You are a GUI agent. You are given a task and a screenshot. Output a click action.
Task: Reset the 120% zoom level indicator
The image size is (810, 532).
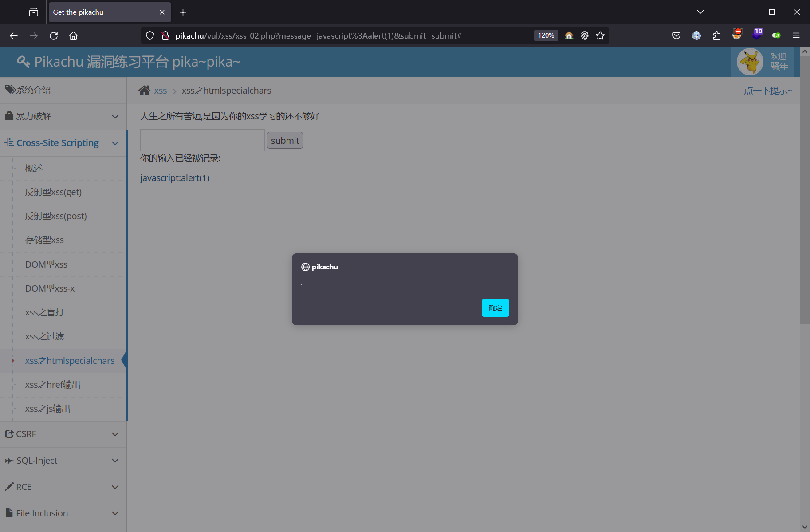click(x=546, y=35)
